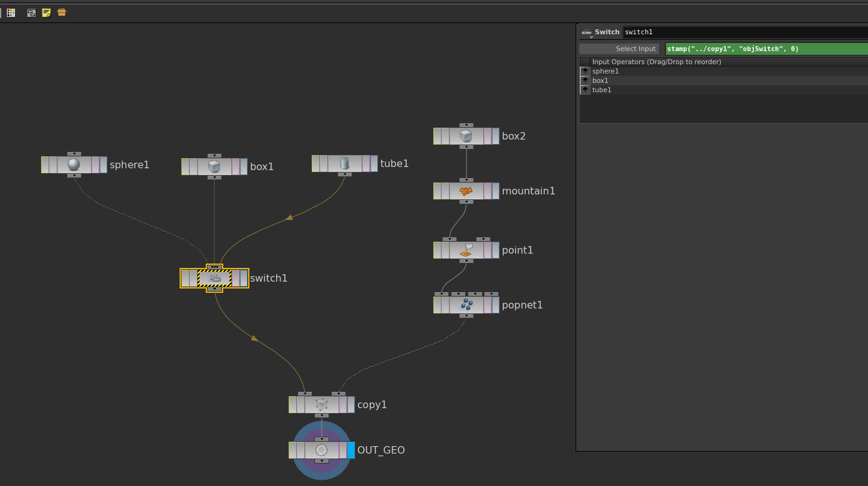Toggle the display flag on mountain1

496,191
